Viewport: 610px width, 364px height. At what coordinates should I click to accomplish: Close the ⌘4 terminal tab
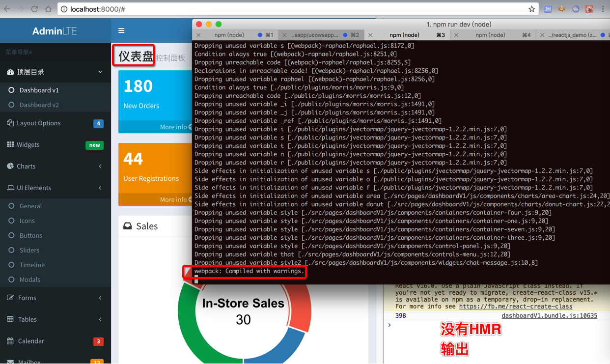(x=456, y=35)
